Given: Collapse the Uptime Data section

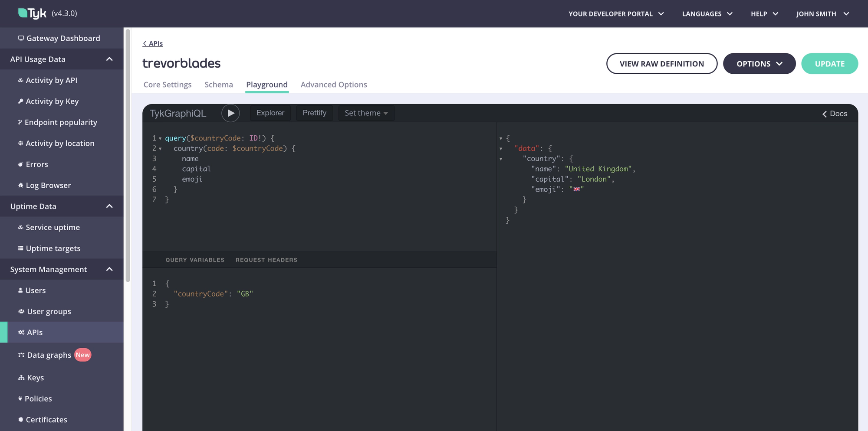Looking at the screenshot, I should click(109, 206).
